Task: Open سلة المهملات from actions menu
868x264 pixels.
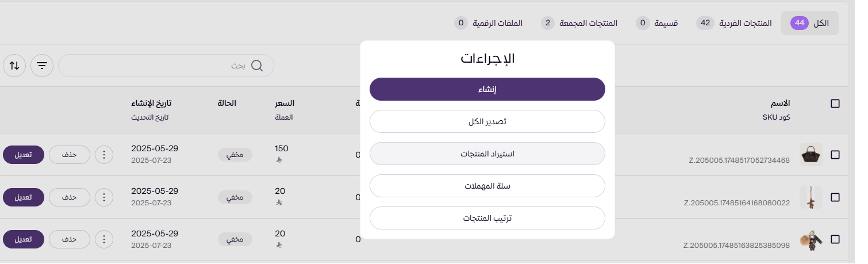Action: (x=487, y=186)
